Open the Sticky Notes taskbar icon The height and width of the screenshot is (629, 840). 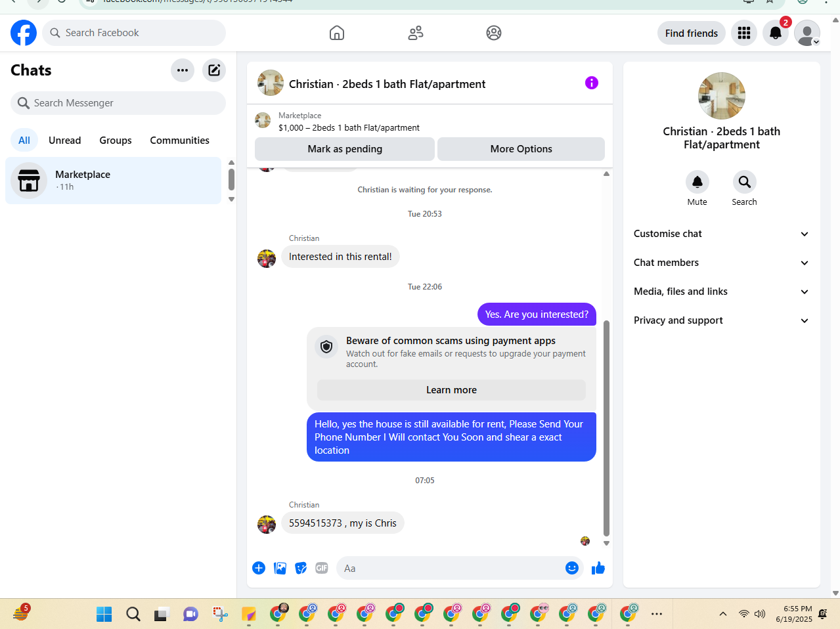coord(249,614)
